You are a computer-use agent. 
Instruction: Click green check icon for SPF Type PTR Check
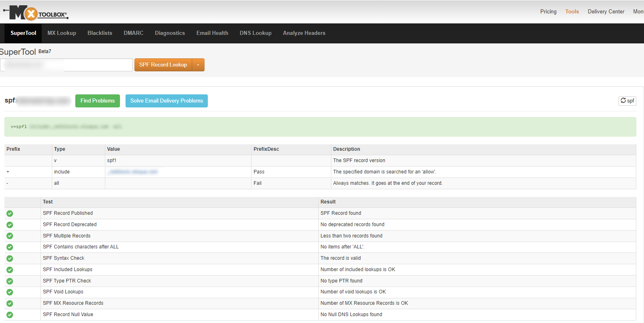point(10,281)
